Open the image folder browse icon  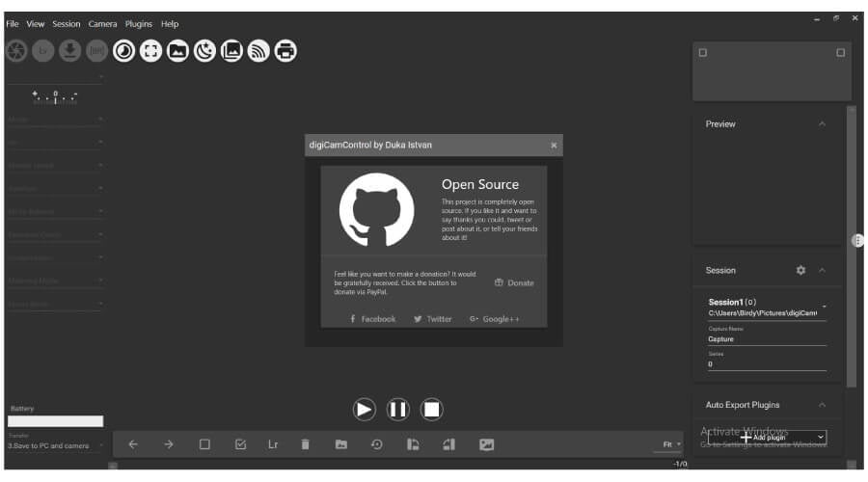(177, 51)
